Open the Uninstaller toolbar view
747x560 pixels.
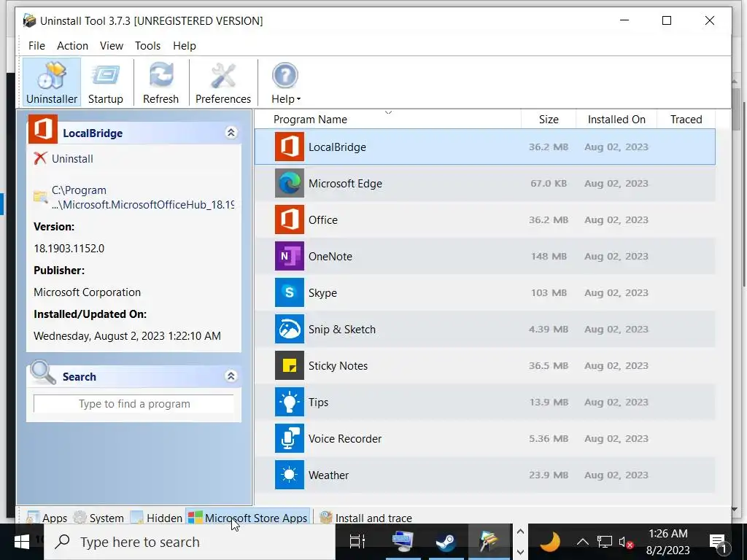tap(52, 82)
